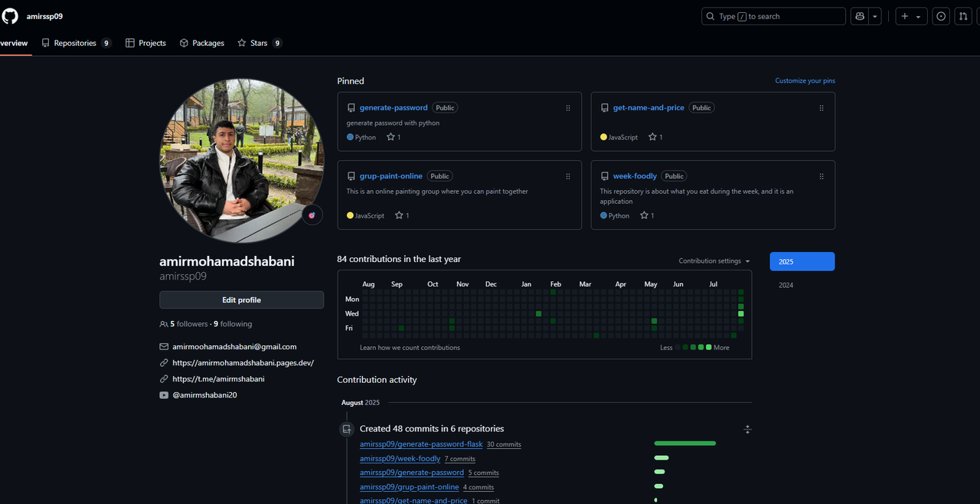The height and width of the screenshot is (504, 980).
Task: Click star count on week-foodly card
Action: tap(647, 215)
